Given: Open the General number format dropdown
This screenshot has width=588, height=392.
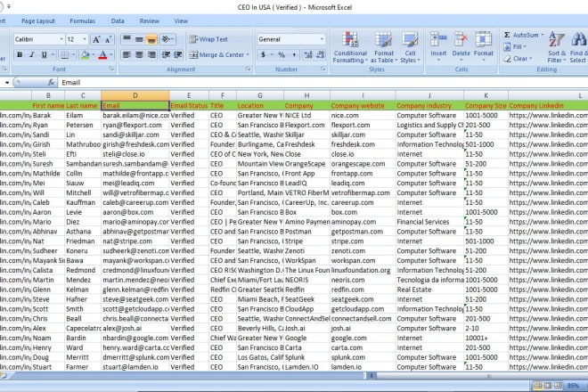Looking at the screenshot, I should [x=322, y=39].
